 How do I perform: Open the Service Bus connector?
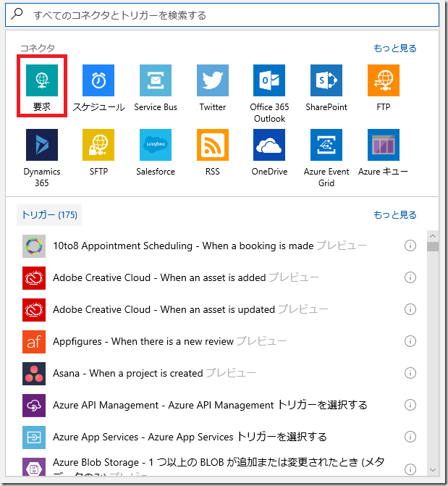[156, 80]
